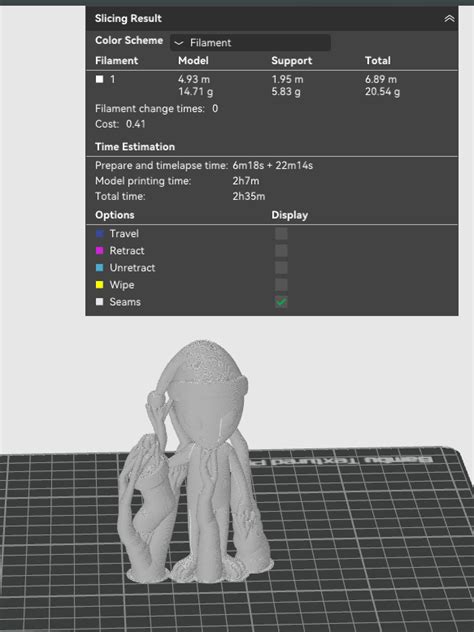This screenshot has width=474, height=632.
Task: Click the Slicing Result panel title
Action: point(128,19)
